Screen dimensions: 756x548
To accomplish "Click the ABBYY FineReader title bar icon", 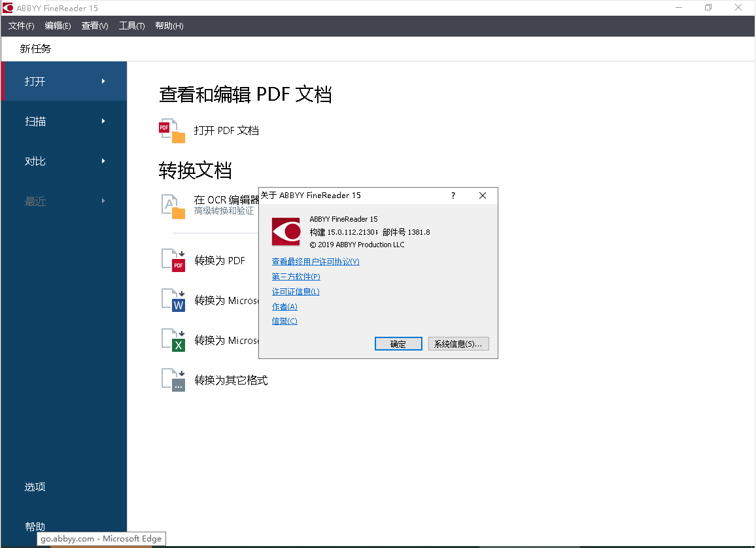I will click(x=8, y=8).
